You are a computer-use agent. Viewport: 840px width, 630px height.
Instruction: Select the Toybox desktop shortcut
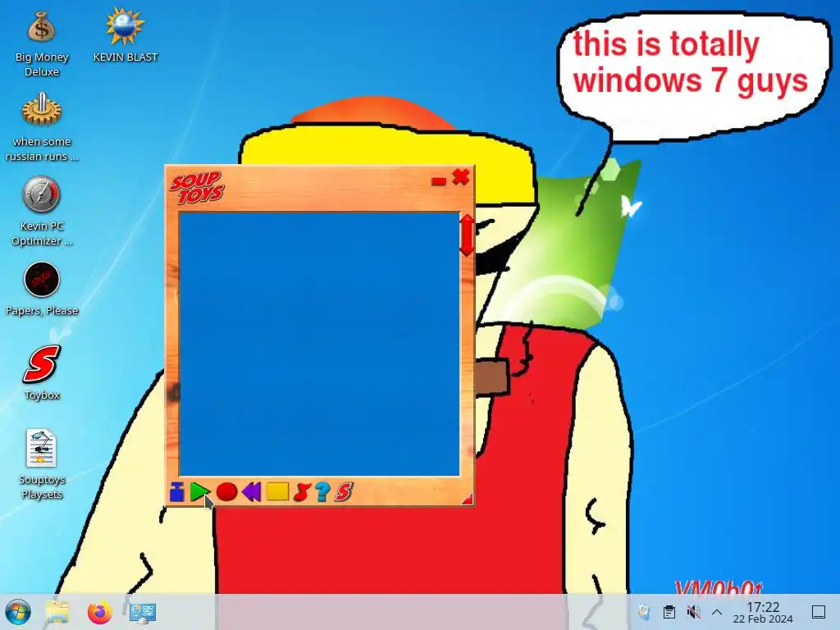click(42, 373)
